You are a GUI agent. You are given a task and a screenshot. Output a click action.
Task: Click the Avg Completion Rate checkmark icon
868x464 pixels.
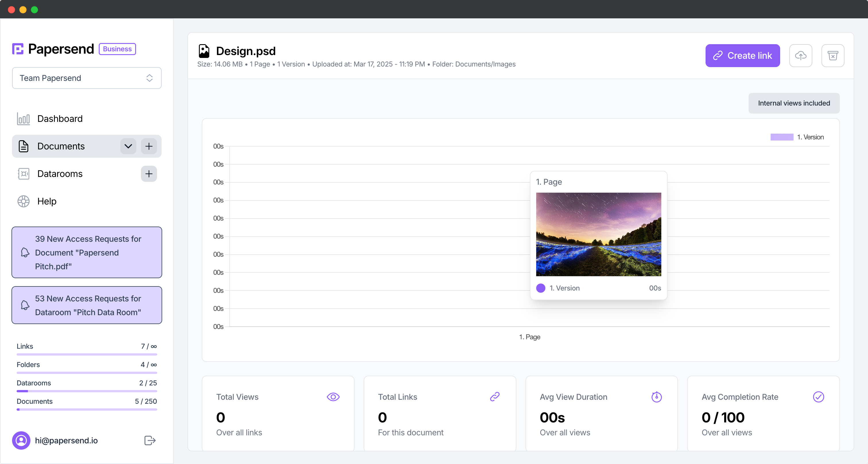click(818, 397)
